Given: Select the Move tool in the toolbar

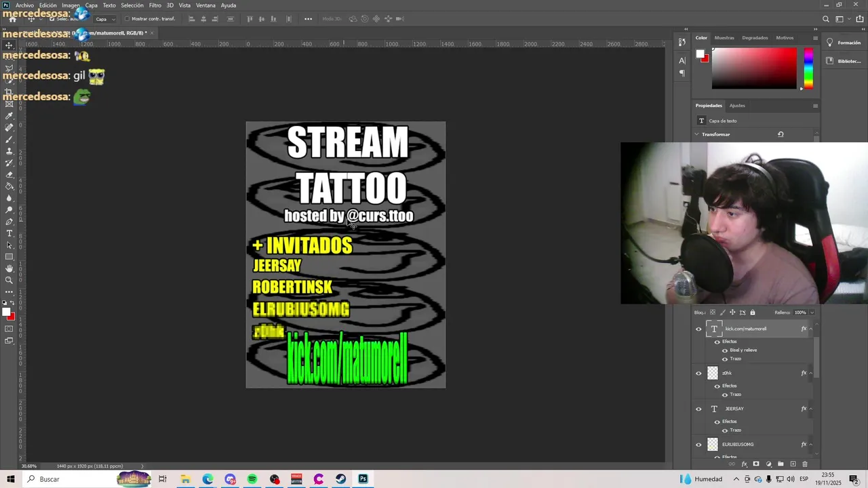Looking at the screenshot, I should pos(9,45).
